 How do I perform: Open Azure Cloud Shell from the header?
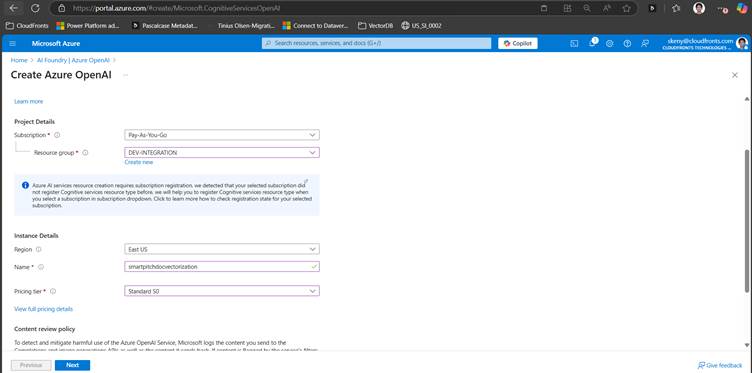[574, 44]
